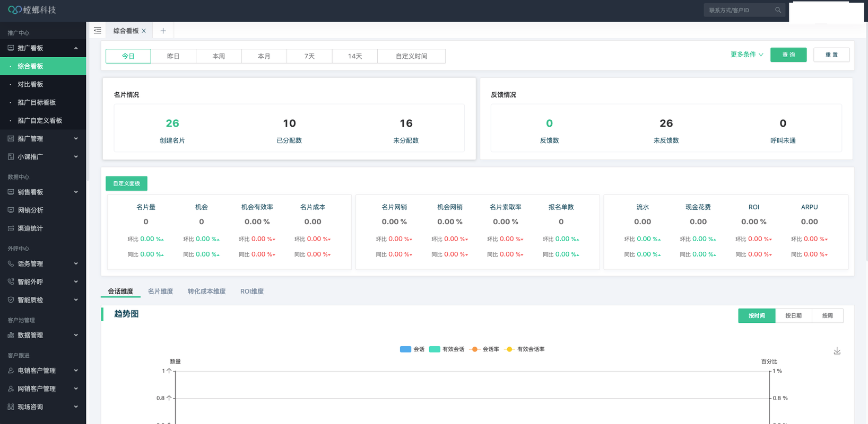
Task: Close the 综合看板 tab
Action: click(144, 31)
